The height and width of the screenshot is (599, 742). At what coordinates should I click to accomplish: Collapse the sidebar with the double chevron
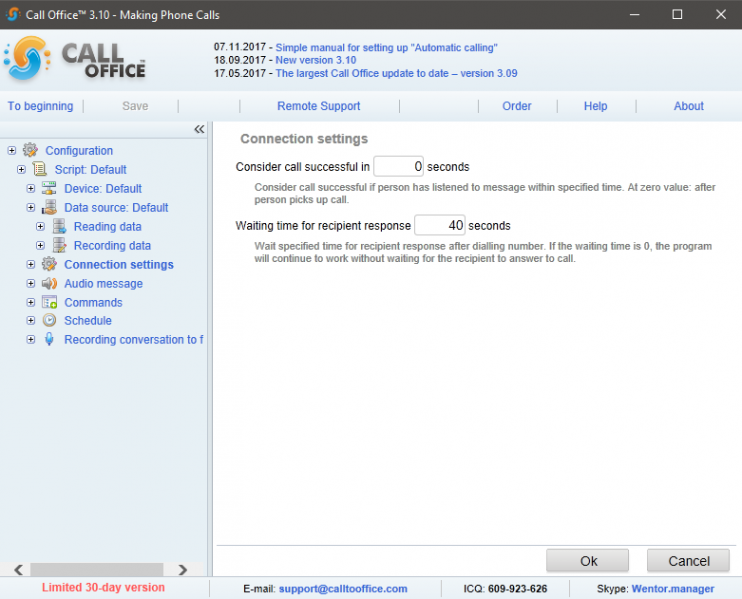[x=199, y=129]
